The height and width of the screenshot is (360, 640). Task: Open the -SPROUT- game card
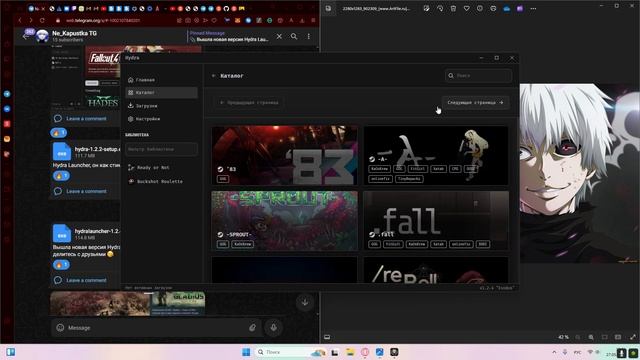point(284,221)
